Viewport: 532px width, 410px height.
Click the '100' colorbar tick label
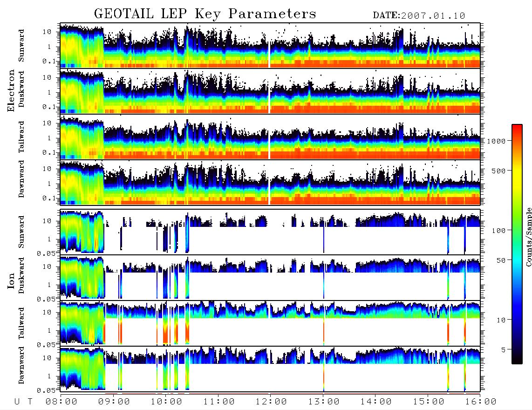click(498, 231)
